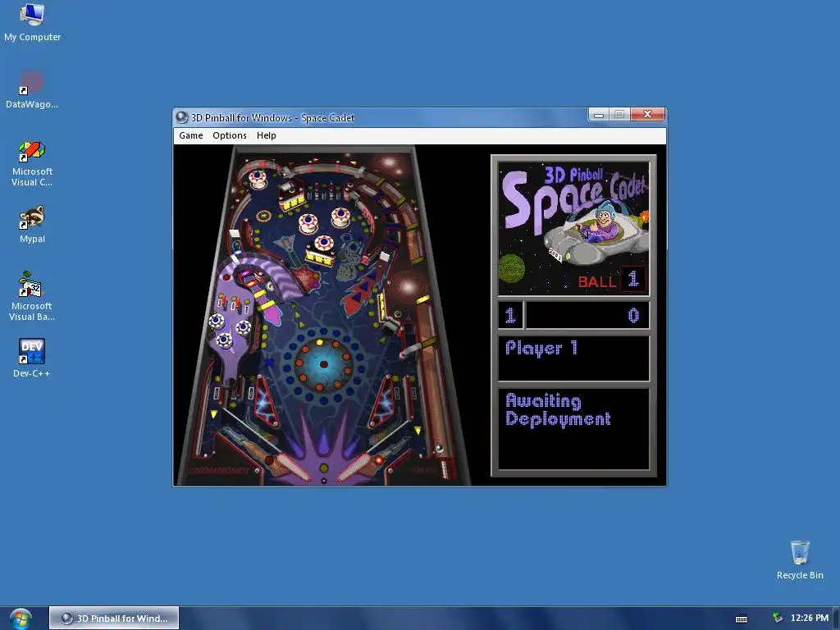Open the Game menu
Image resolution: width=840 pixels, height=630 pixels.
190,135
